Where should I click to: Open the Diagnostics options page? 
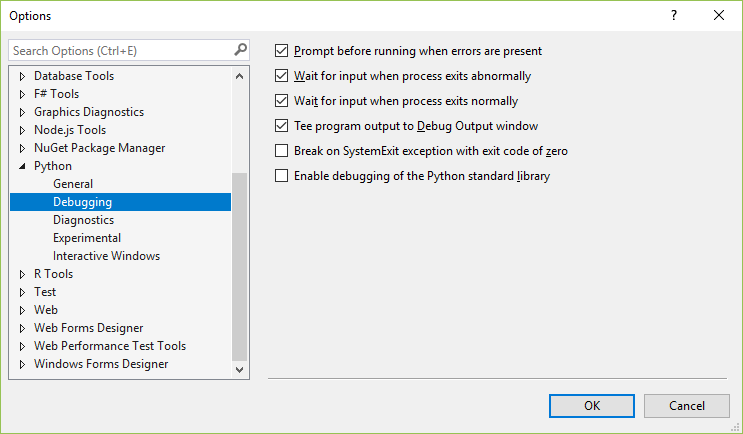pyautogui.click(x=83, y=220)
